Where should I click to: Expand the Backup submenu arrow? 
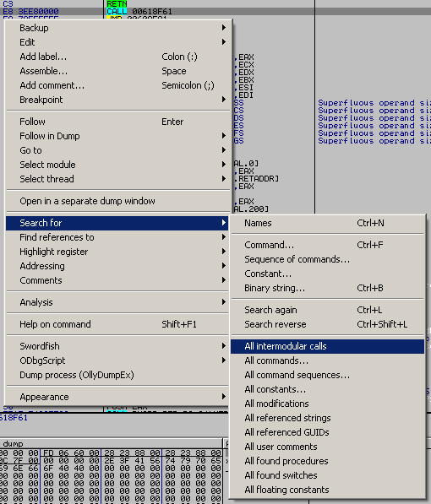pos(224,28)
